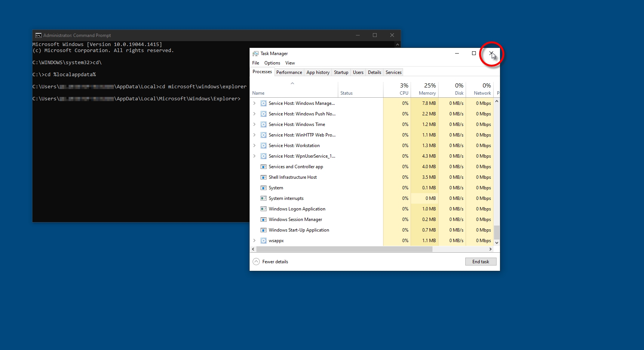Open the Startup tab
Image resolution: width=644 pixels, height=350 pixels.
tap(341, 72)
